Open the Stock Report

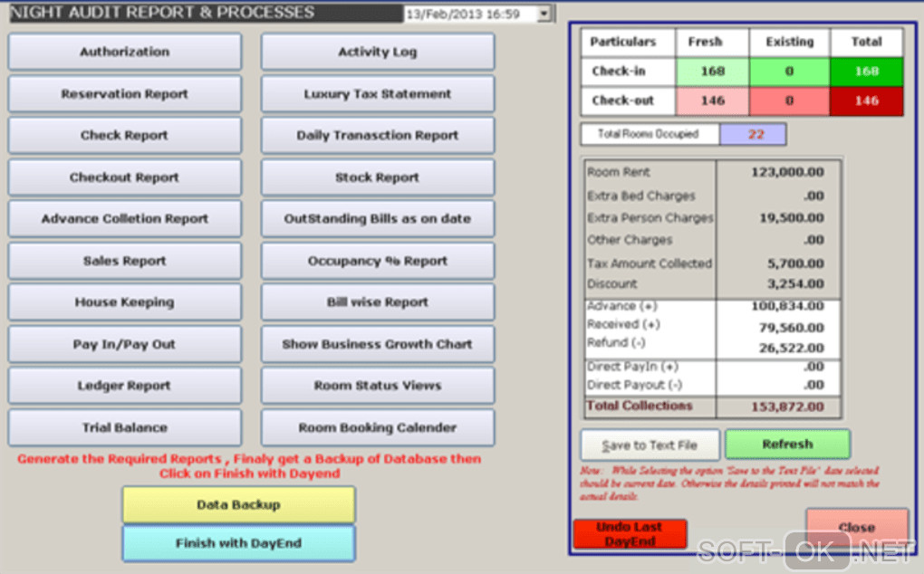click(378, 177)
